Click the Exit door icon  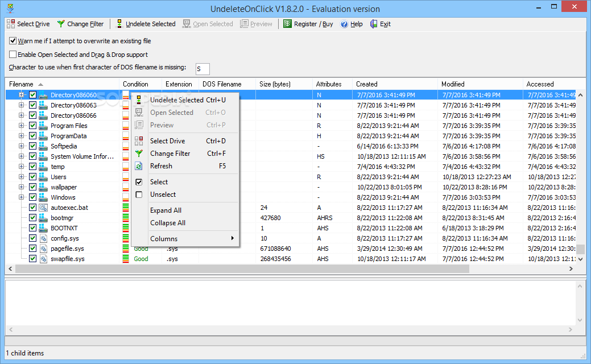coord(374,24)
